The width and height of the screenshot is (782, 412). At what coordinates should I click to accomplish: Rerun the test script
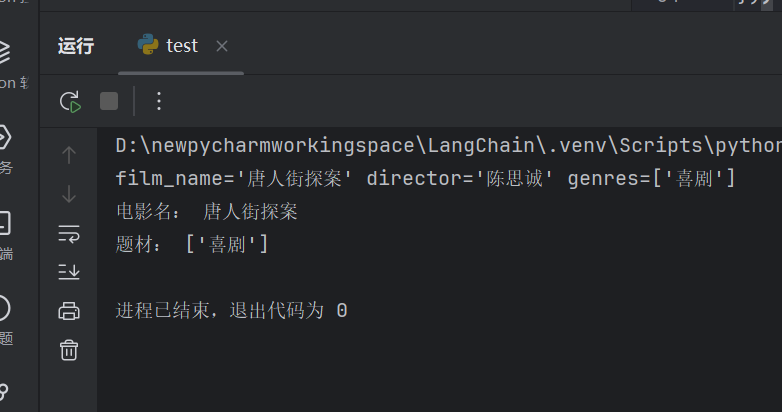(70, 102)
